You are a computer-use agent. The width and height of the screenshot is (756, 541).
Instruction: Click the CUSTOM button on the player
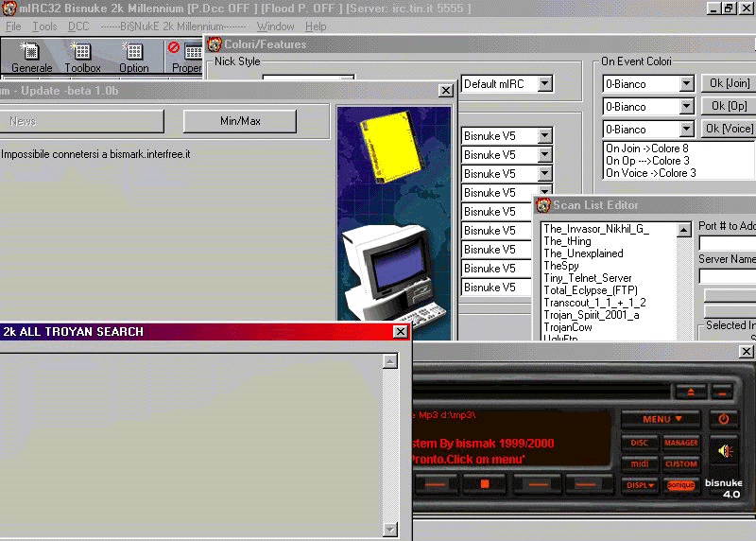click(x=680, y=463)
